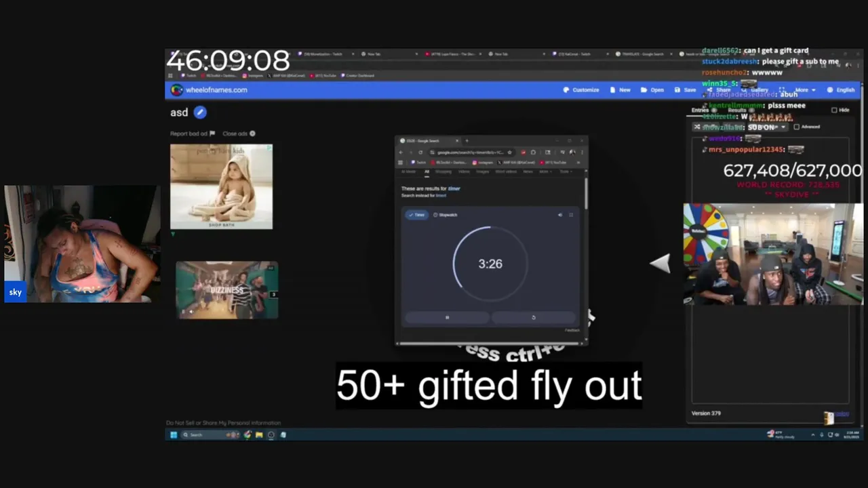Open File Explorer from the taskbar
This screenshot has width=868, height=488.
click(259, 434)
